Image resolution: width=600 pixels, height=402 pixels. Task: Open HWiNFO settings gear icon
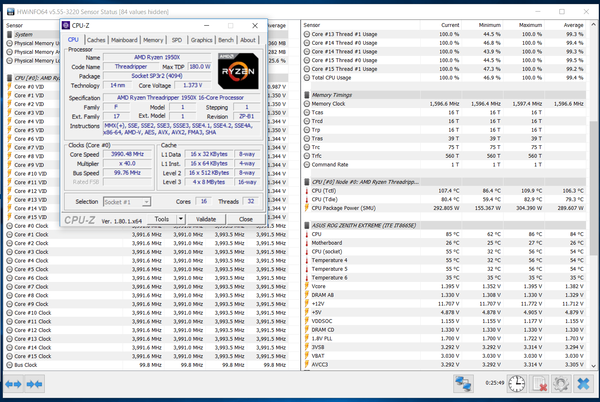click(561, 384)
